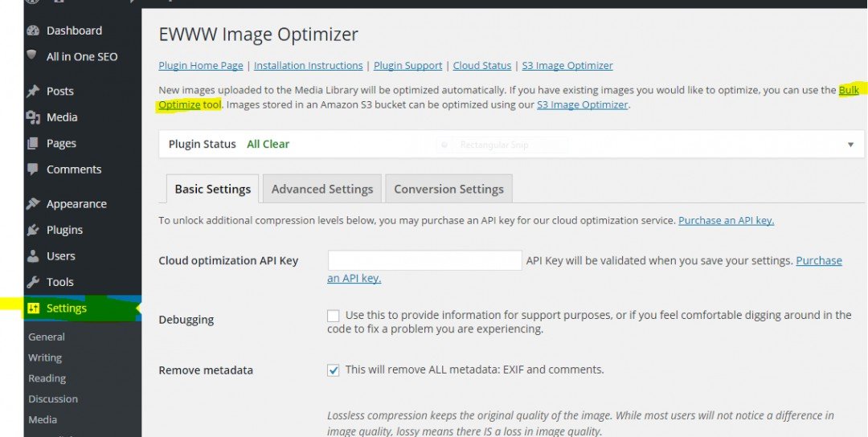Open the Plugin Support link
Image resolution: width=868 pixels, height=437 pixels.
(408, 66)
